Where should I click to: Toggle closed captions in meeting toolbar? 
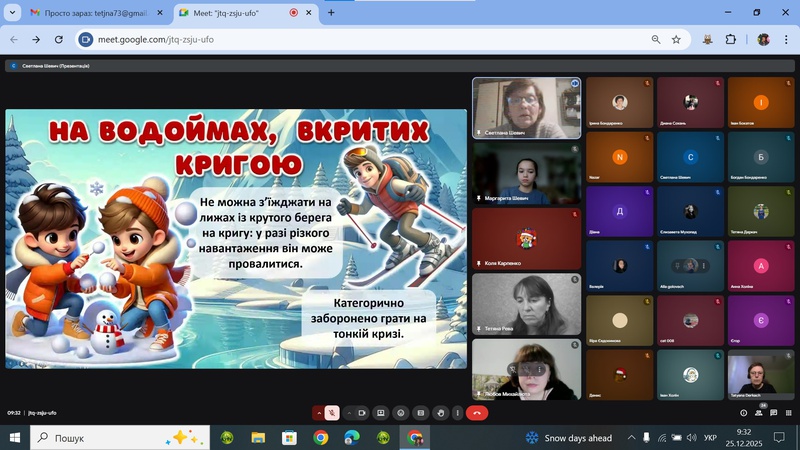pos(381,412)
